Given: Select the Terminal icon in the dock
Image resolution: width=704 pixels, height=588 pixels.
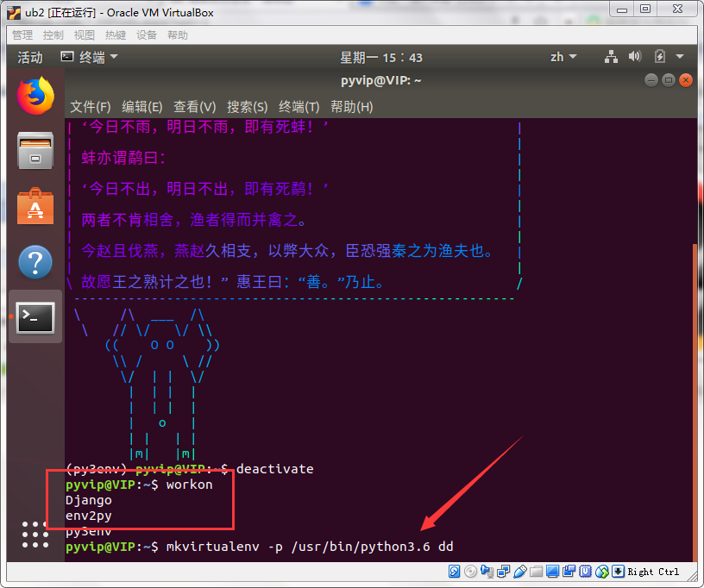Looking at the screenshot, I should point(35,317).
